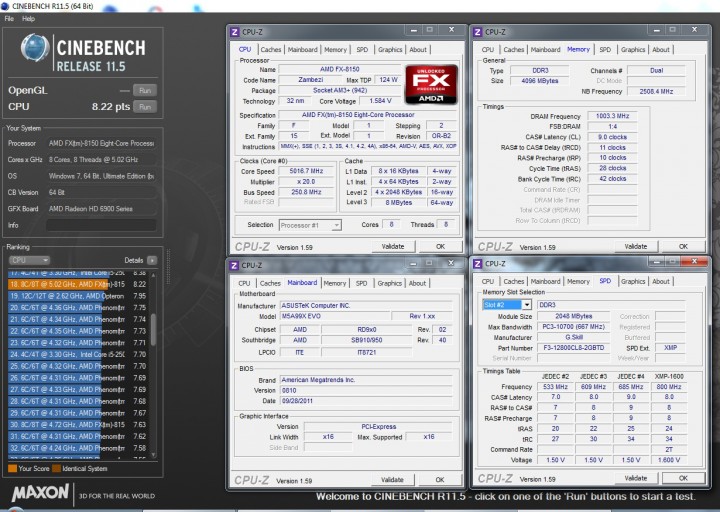Close the SPD CPU-Z window with red X
This screenshot has width=720, height=512.
[x=695, y=261]
